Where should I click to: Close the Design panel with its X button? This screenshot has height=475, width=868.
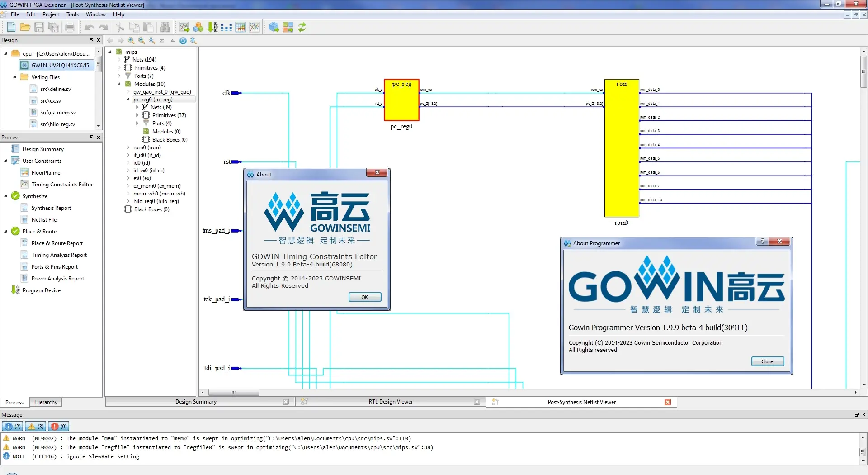(x=99, y=40)
